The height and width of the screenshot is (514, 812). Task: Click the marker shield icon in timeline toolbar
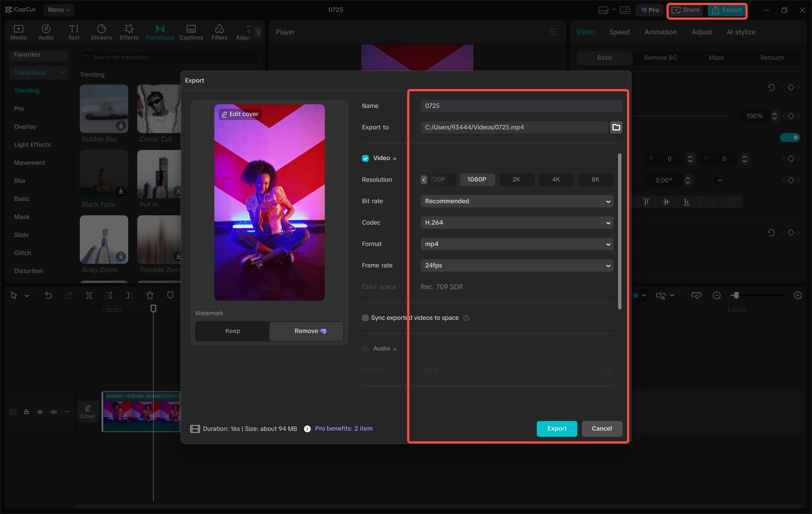click(x=170, y=295)
